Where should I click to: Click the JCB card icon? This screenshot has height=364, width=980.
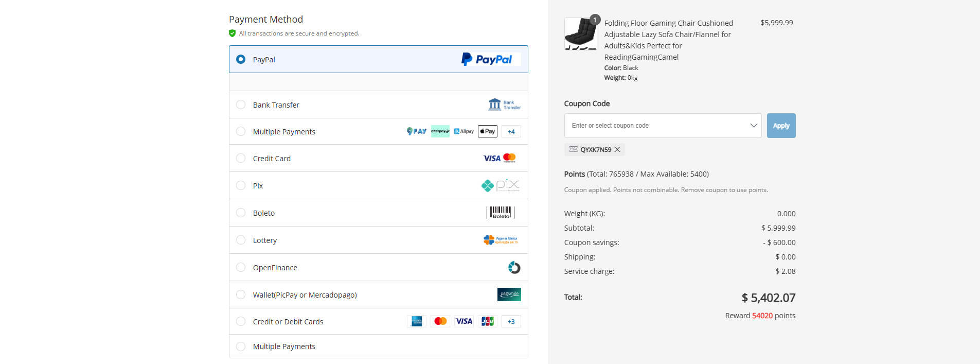[x=487, y=321]
